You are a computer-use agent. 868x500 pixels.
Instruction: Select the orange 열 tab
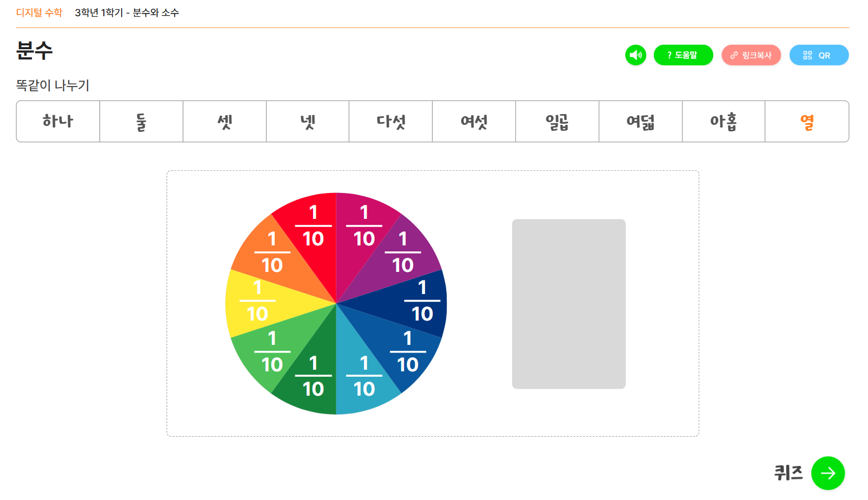(x=807, y=122)
